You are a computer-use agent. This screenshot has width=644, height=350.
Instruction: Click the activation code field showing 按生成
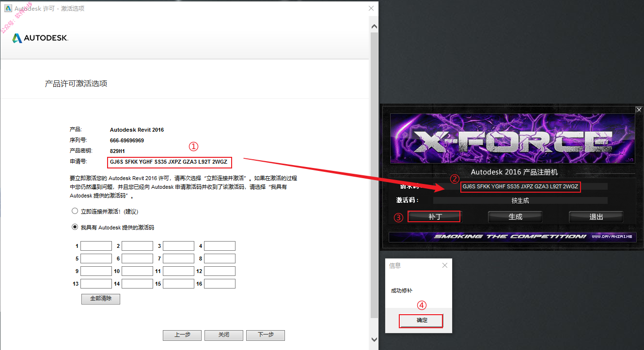[520, 200]
